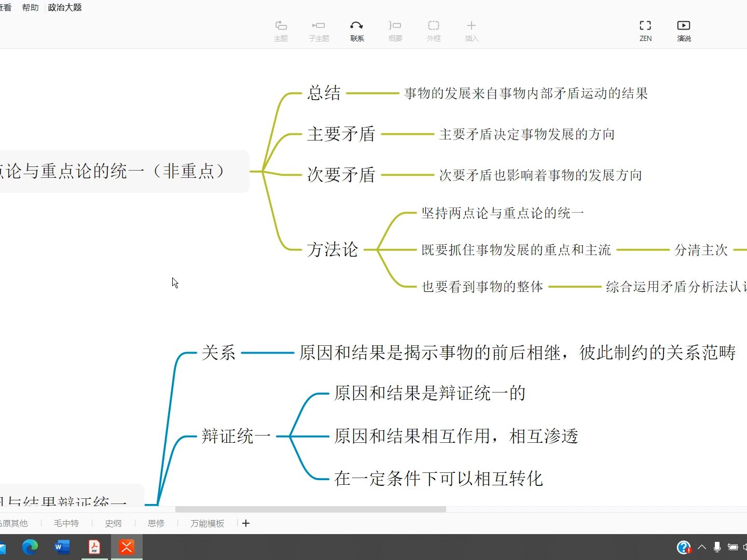Switch to the 万能模板 sheet tab
The height and width of the screenshot is (560, 747).
point(207,523)
